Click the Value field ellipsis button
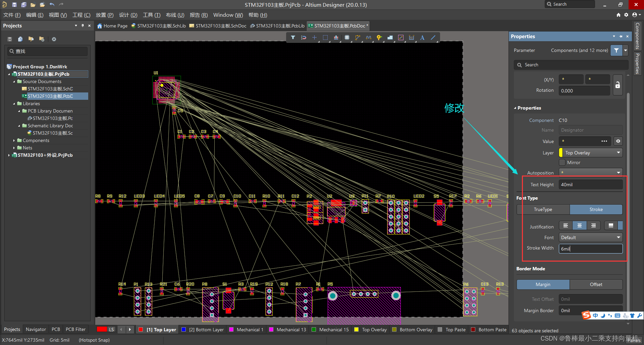This screenshot has width=644, height=345. click(604, 141)
